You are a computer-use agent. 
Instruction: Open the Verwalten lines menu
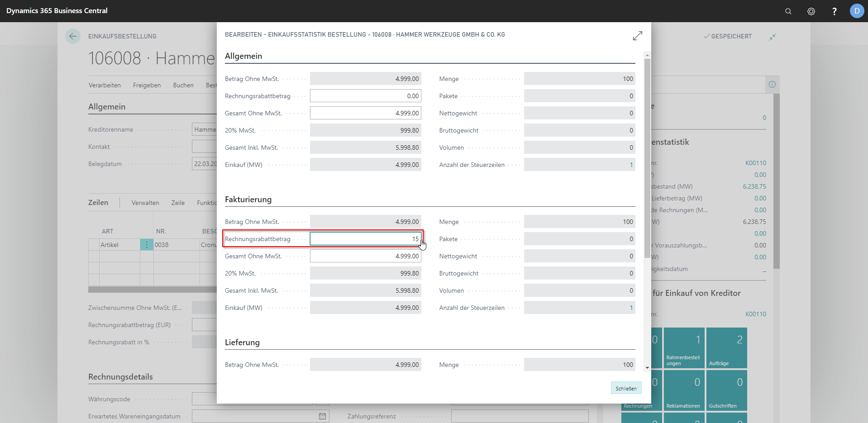pyautogui.click(x=145, y=203)
